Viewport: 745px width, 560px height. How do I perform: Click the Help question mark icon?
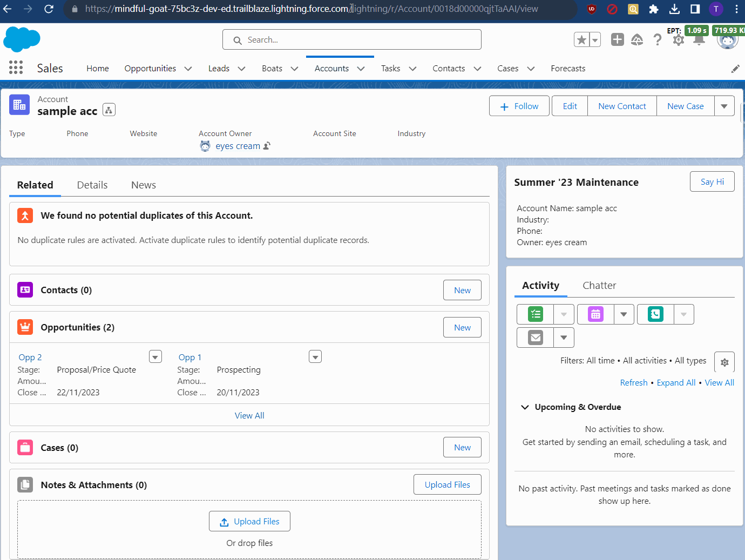(x=657, y=39)
